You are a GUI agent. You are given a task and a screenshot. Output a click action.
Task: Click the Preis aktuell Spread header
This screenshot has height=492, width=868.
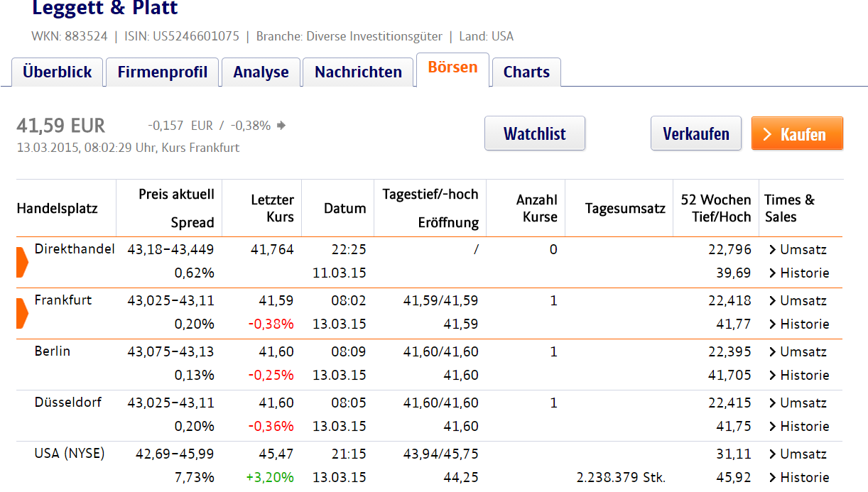tap(176, 208)
